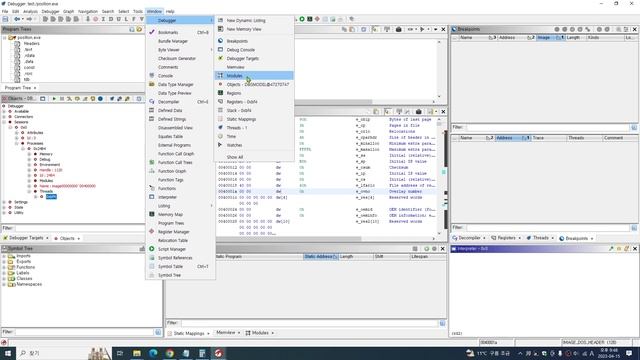The width and height of the screenshot is (640, 360).
Task: Click the Objects panel filter input field
Action: pos(80,228)
